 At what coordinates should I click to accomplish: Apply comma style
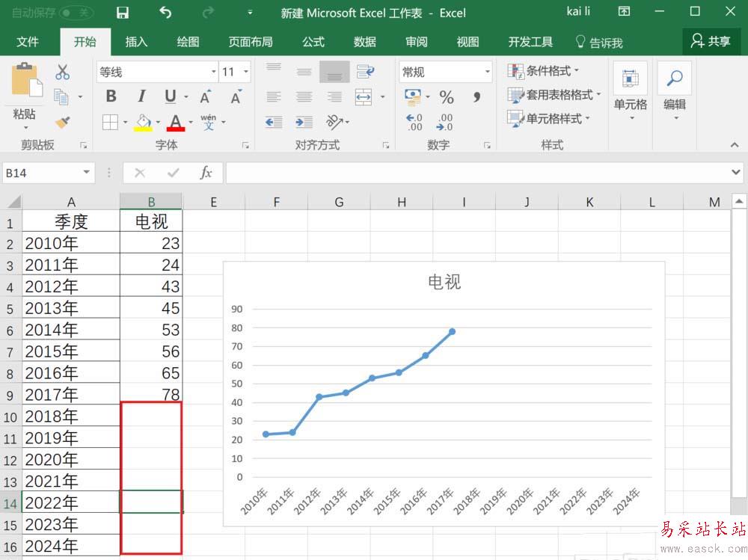pos(476,97)
